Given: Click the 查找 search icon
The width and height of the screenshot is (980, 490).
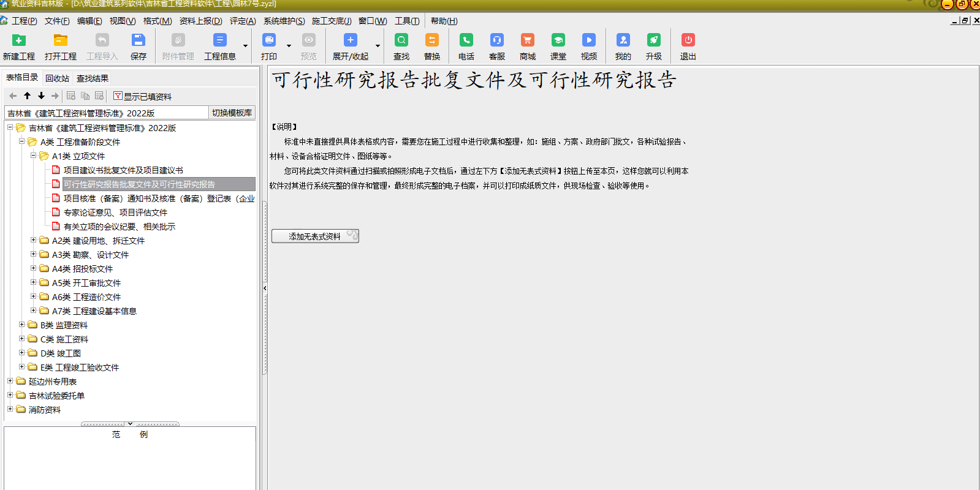Looking at the screenshot, I should [x=401, y=41].
